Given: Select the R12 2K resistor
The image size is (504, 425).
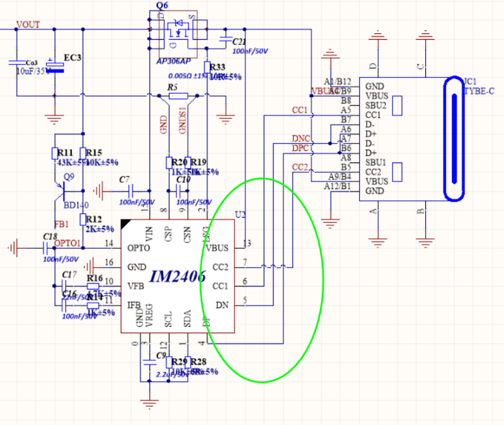Looking at the screenshot, I should (83, 218).
